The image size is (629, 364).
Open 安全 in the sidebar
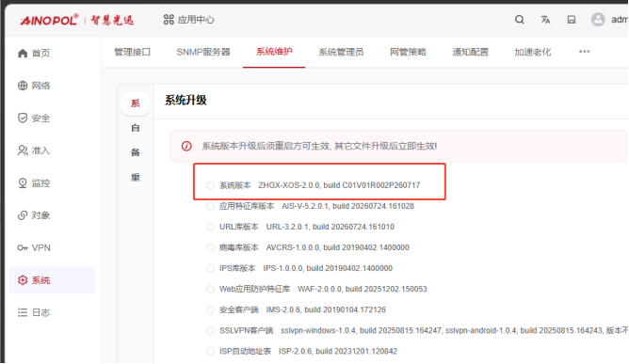pyautogui.click(x=34, y=119)
